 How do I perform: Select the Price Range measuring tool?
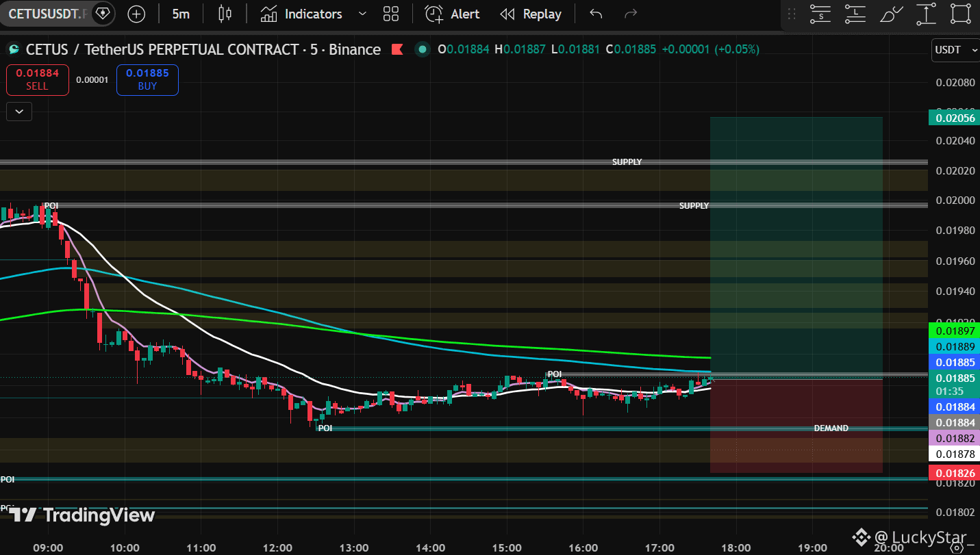coord(926,14)
